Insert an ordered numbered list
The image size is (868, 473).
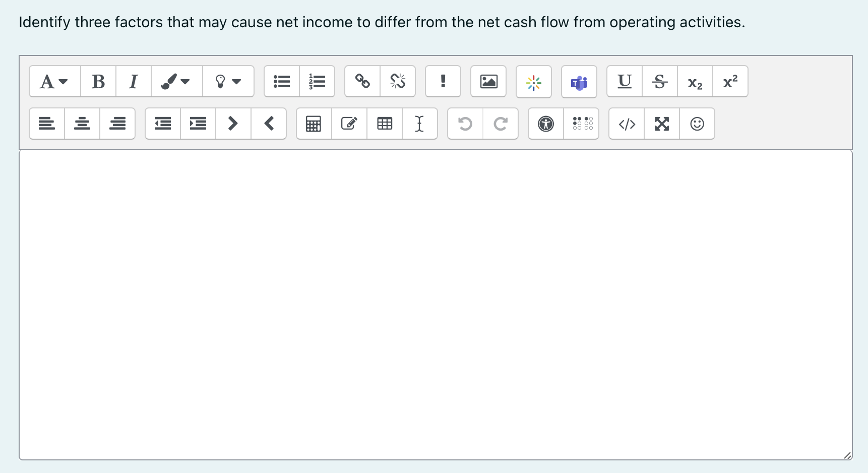pyautogui.click(x=317, y=81)
